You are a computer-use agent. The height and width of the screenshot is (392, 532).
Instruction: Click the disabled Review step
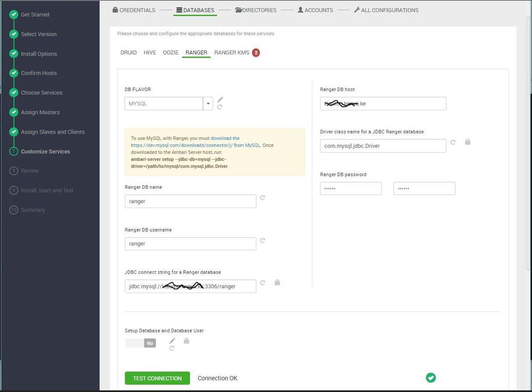30,171
